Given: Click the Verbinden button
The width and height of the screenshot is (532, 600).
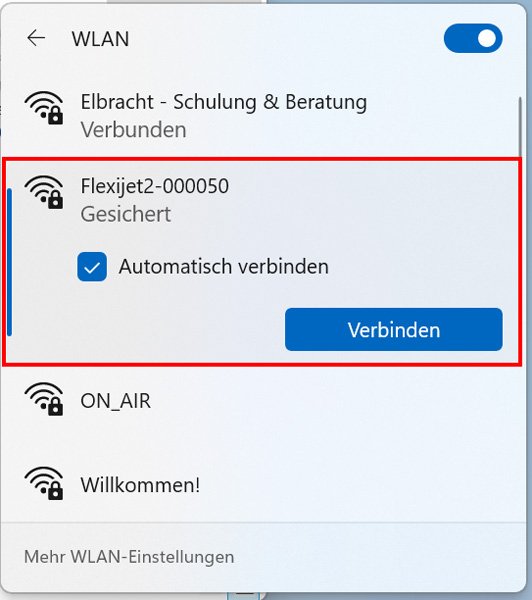Looking at the screenshot, I should pos(394,329).
